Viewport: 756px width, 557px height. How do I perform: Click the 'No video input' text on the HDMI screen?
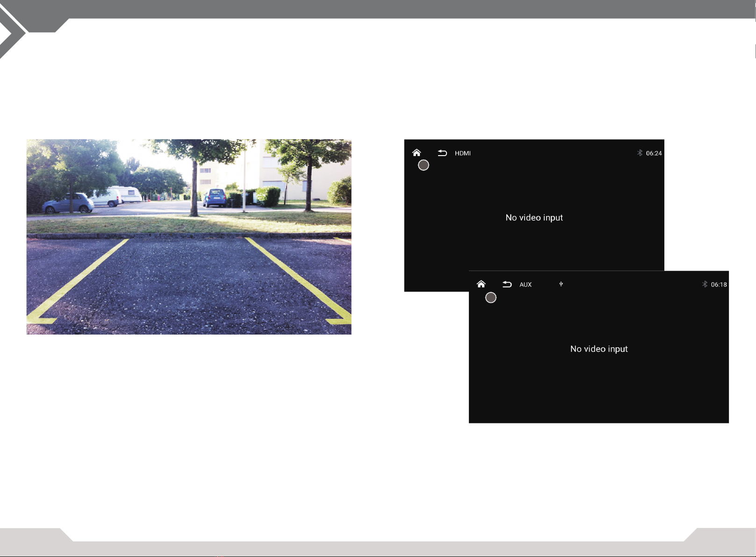click(534, 218)
